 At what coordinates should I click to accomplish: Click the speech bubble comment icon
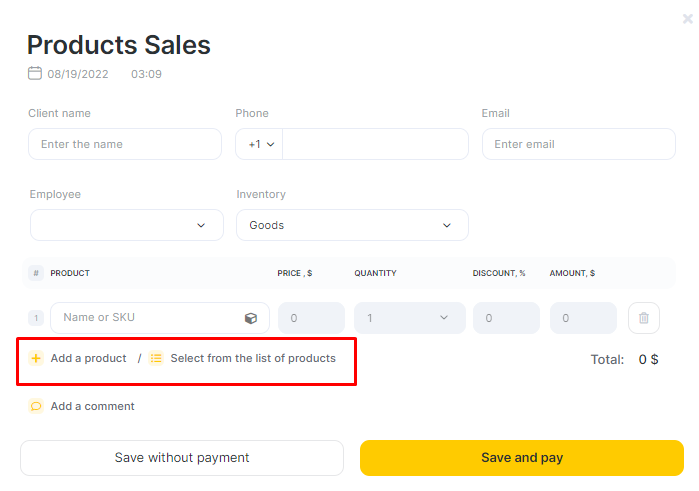click(x=36, y=406)
